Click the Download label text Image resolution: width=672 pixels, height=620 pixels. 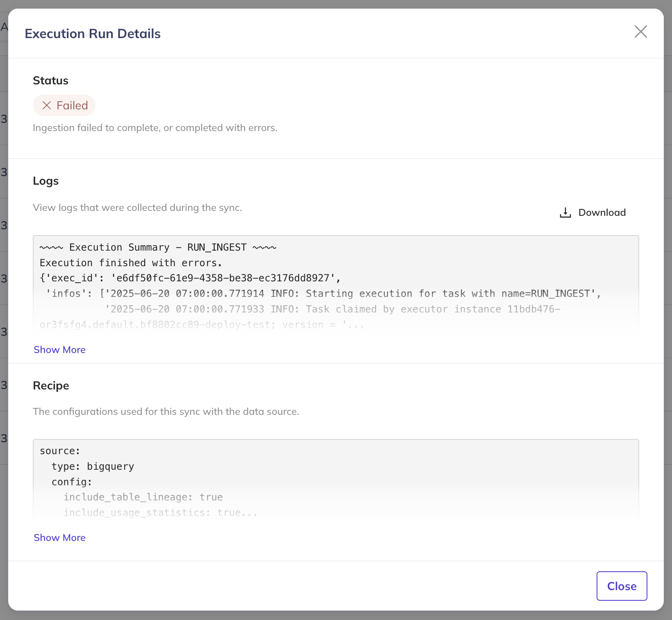(602, 213)
